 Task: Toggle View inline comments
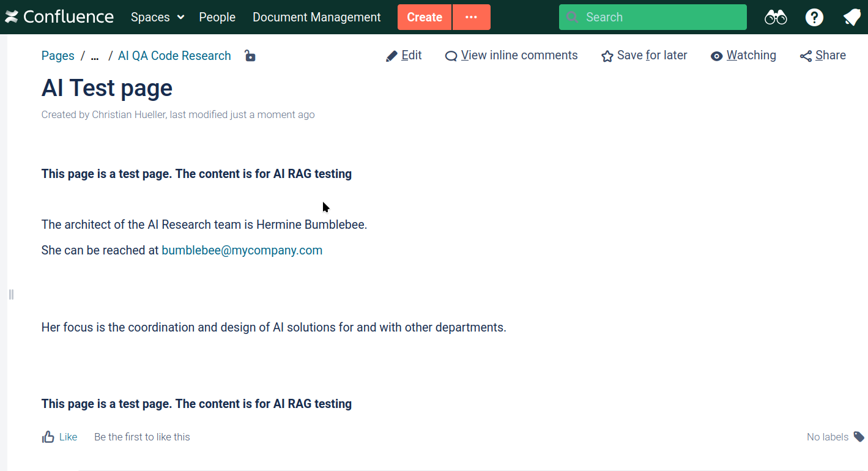[511, 56]
